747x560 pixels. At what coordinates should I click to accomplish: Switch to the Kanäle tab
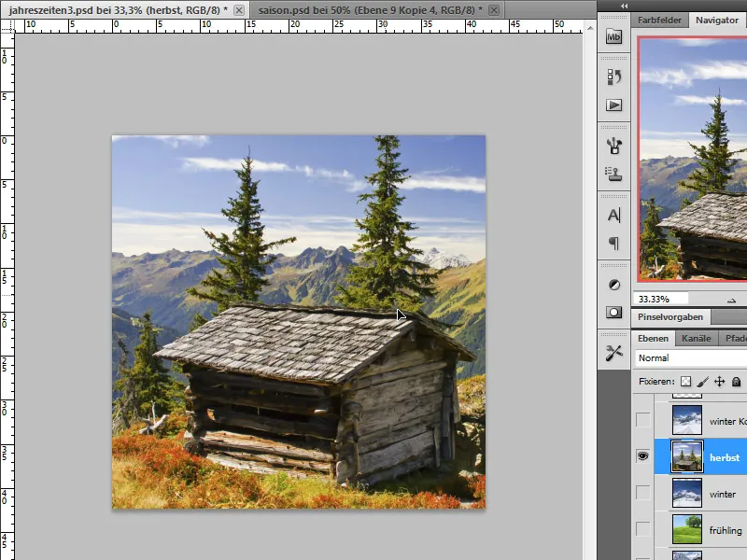[696, 338]
